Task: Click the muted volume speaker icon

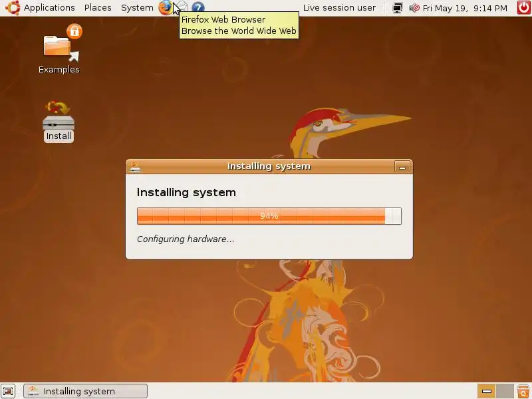Action: coord(414,8)
